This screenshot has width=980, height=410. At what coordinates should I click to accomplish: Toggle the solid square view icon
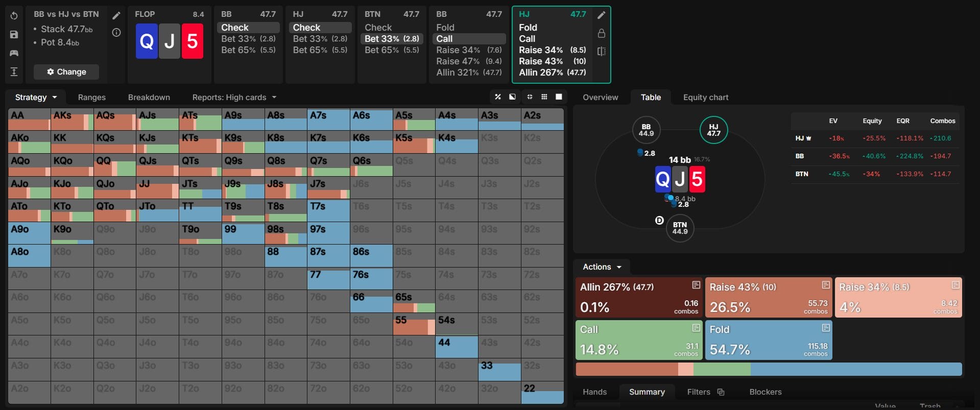pos(559,97)
